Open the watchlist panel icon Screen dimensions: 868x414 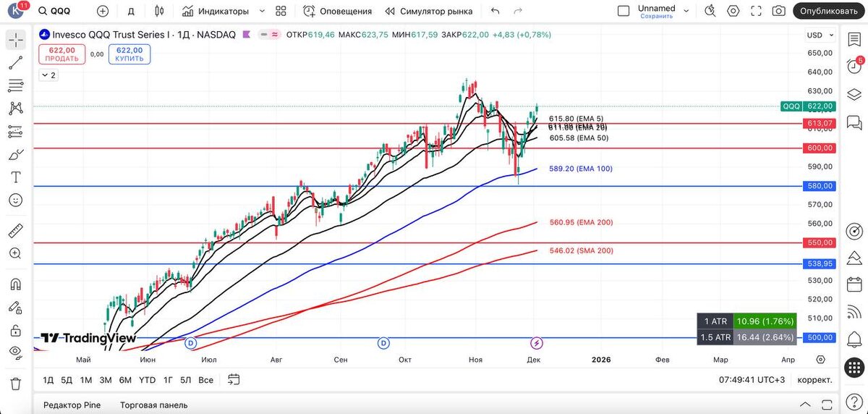(854, 40)
